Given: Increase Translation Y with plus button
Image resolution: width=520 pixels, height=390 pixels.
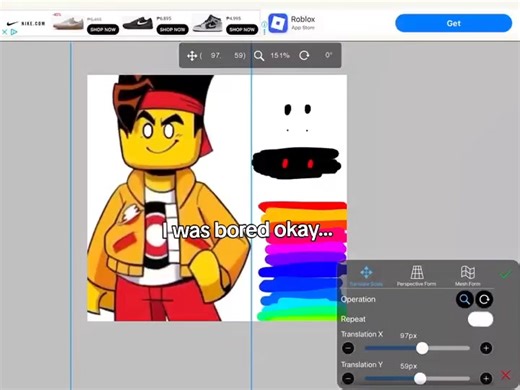Looking at the screenshot, I should tap(486, 378).
